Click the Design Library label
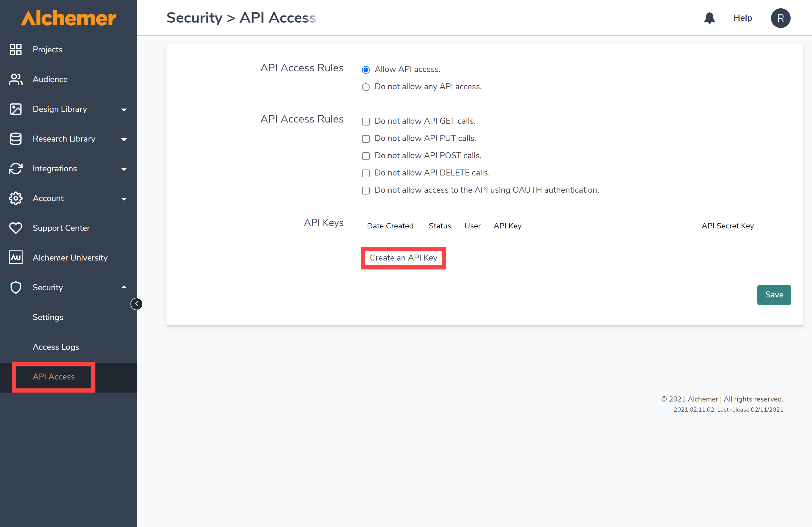This screenshot has height=527, width=812. [x=60, y=109]
